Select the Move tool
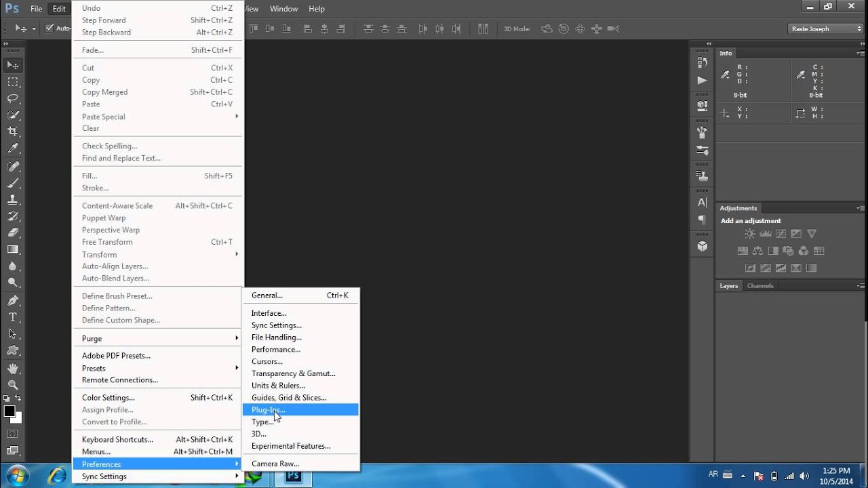 (x=13, y=66)
